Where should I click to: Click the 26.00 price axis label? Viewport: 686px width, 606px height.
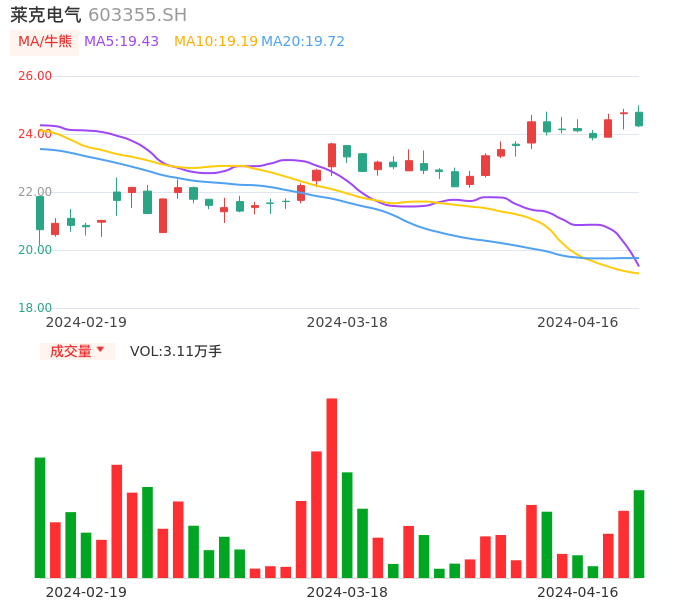click(35, 76)
